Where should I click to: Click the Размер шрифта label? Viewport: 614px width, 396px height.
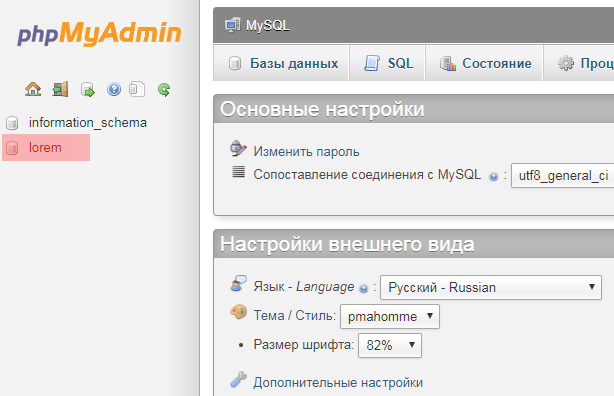point(303,345)
